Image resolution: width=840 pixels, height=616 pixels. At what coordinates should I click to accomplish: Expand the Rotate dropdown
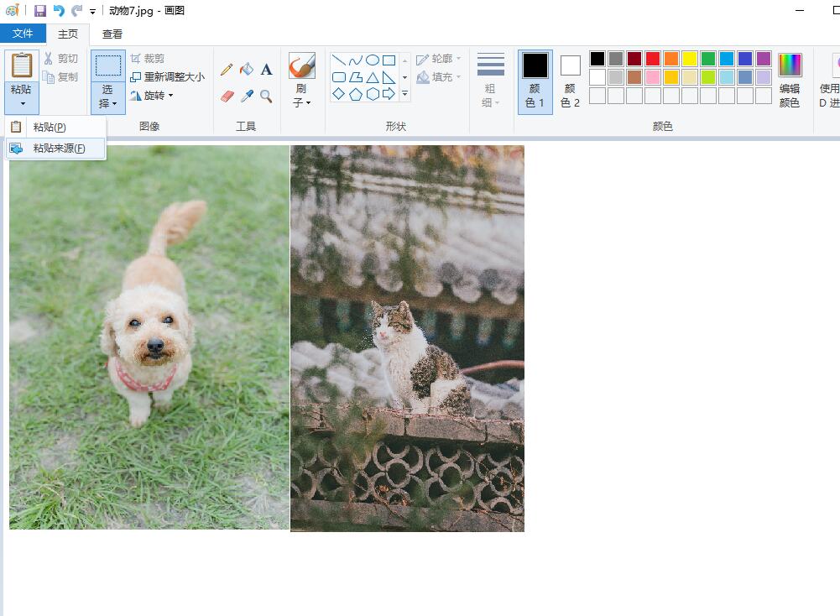[x=153, y=96]
